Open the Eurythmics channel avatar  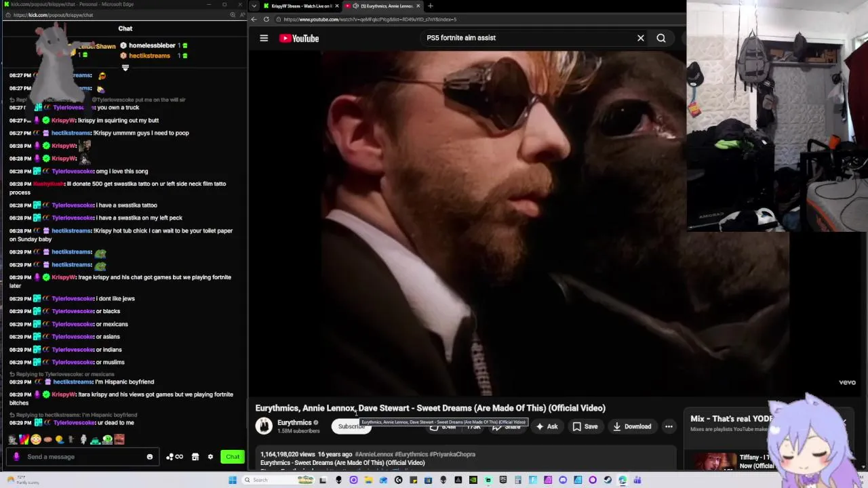tap(264, 426)
